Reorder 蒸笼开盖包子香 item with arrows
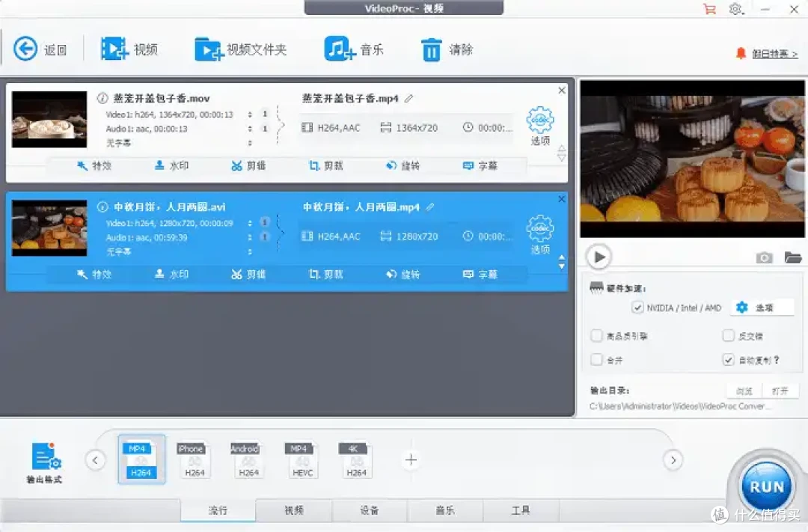 (562, 153)
